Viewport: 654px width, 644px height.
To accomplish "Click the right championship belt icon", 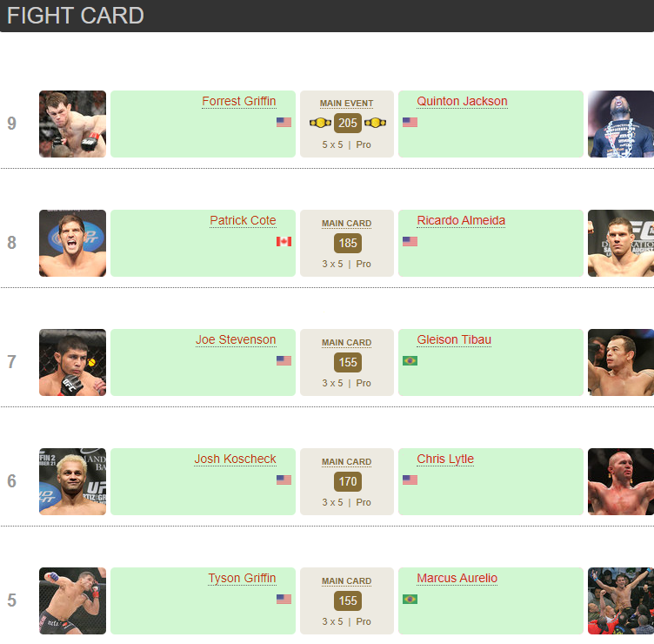I will click(x=375, y=123).
